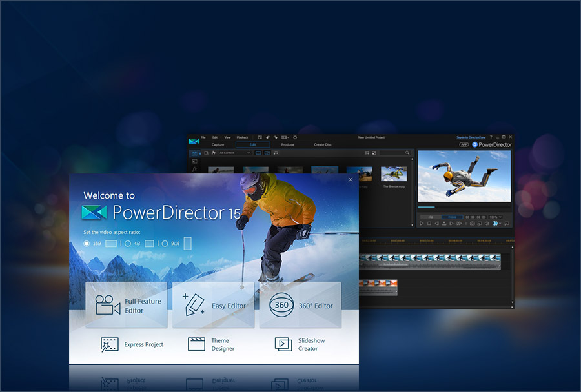
Task: Click the pencil icon in Easy Editor tile
Action: (x=194, y=304)
